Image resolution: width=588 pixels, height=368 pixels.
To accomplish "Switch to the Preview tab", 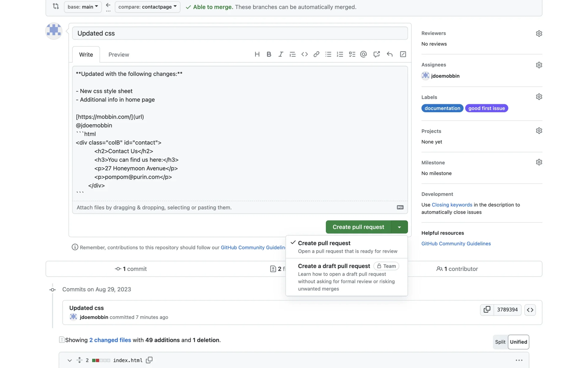I will [119, 54].
